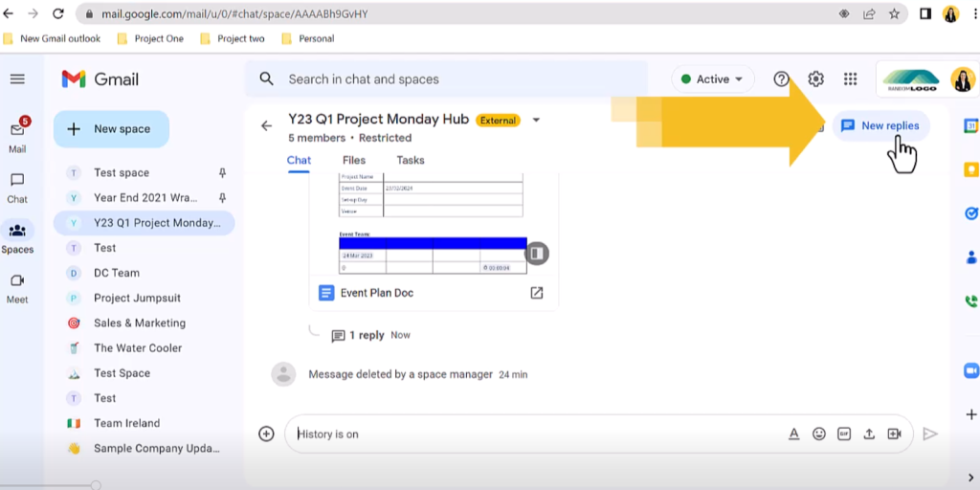
Task: Click the browser reload button
Action: point(58,13)
